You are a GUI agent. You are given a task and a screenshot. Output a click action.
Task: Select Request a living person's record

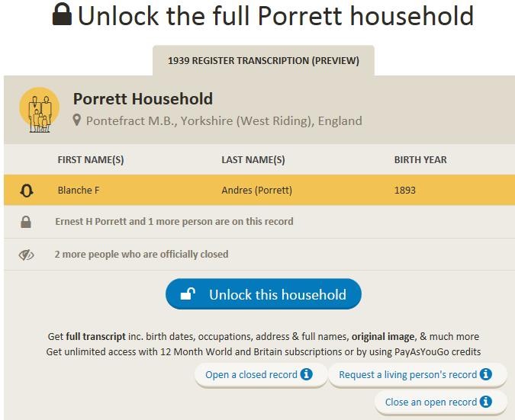pos(407,374)
